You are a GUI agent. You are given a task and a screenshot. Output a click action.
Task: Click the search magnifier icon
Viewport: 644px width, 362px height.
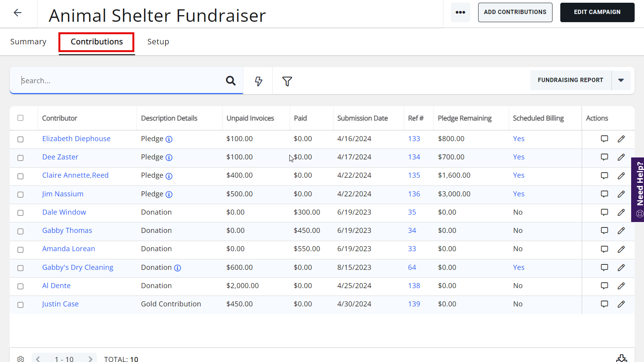click(231, 80)
